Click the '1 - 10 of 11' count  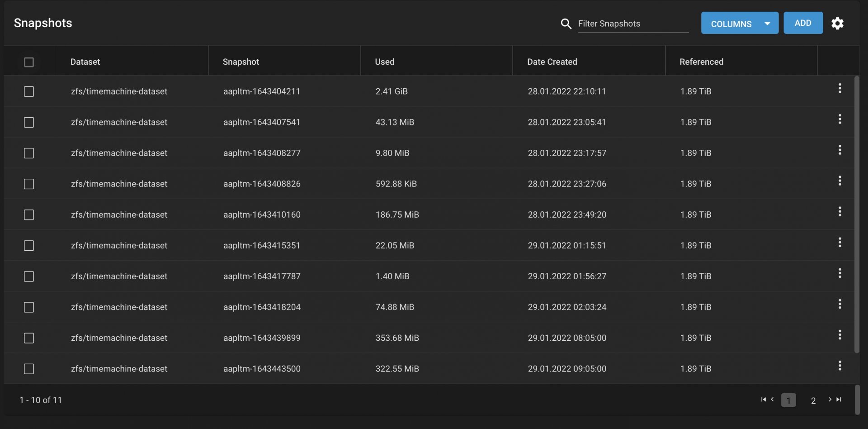tap(40, 400)
